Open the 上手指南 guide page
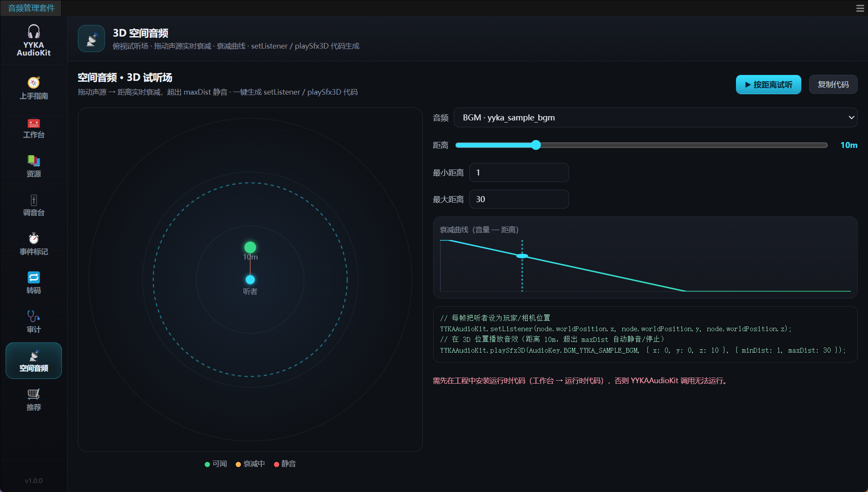 [x=34, y=88]
